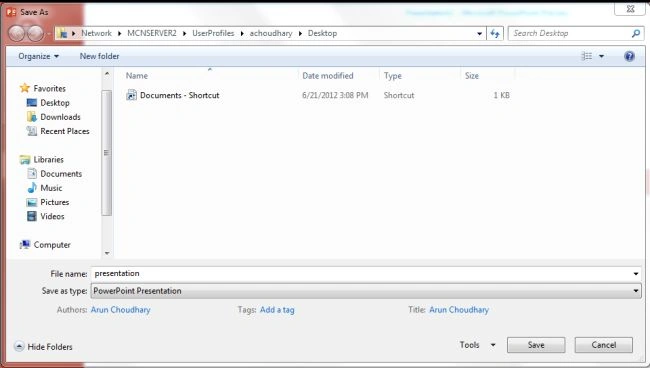This screenshot has height=368, width=650.
Task: Click Desktop in the address breadcrumb
Action: [322, 33]
